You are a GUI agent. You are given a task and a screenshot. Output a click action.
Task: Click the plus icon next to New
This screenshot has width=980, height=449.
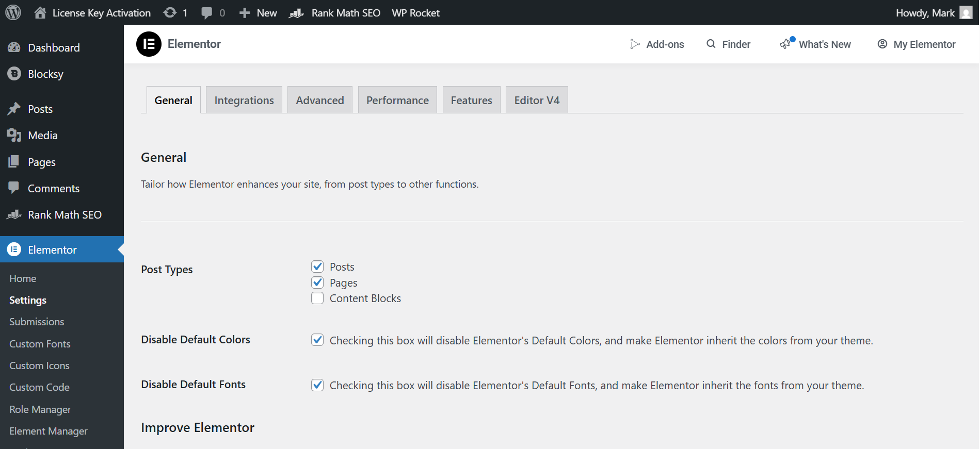(245, 13)
